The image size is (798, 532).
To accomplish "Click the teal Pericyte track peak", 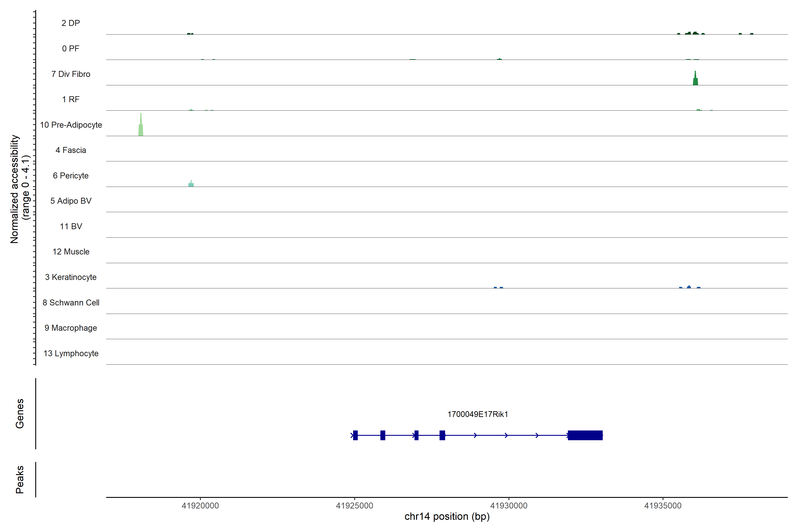I will point(191,184).
